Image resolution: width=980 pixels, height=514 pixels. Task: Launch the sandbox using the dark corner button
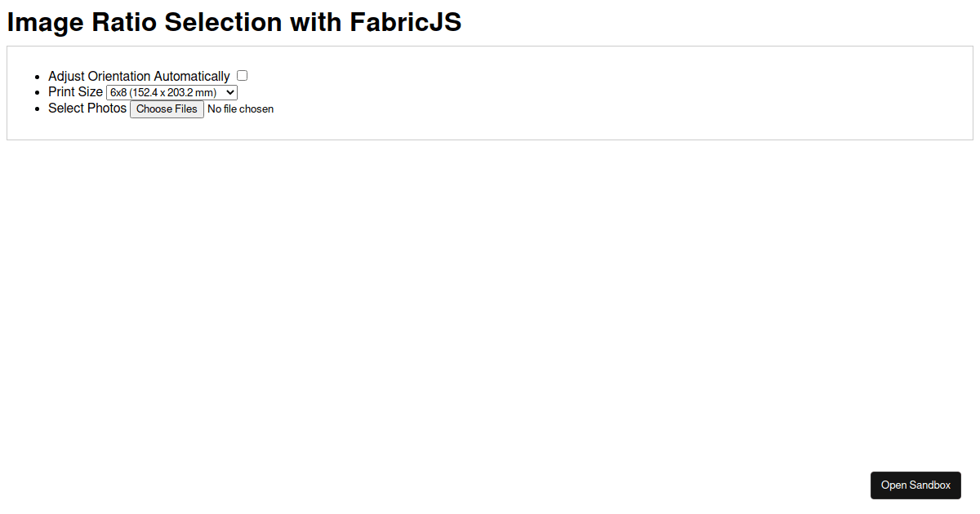click(x=915, y=485)
